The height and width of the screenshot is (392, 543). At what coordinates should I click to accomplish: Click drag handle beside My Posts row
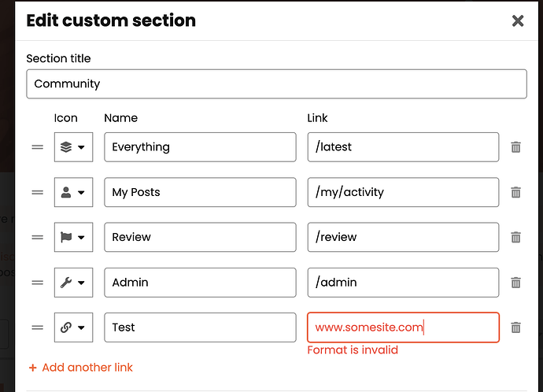[37, 192]
